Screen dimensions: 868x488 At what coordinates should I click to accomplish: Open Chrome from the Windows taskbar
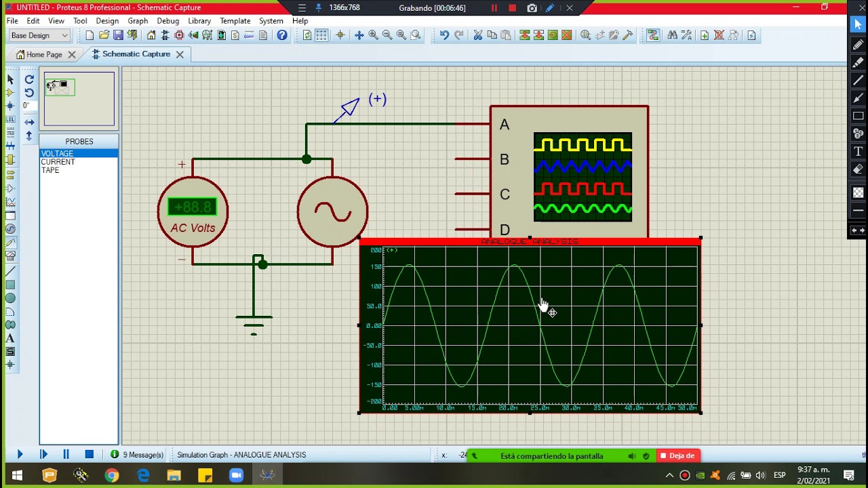(x=112, y=475)
